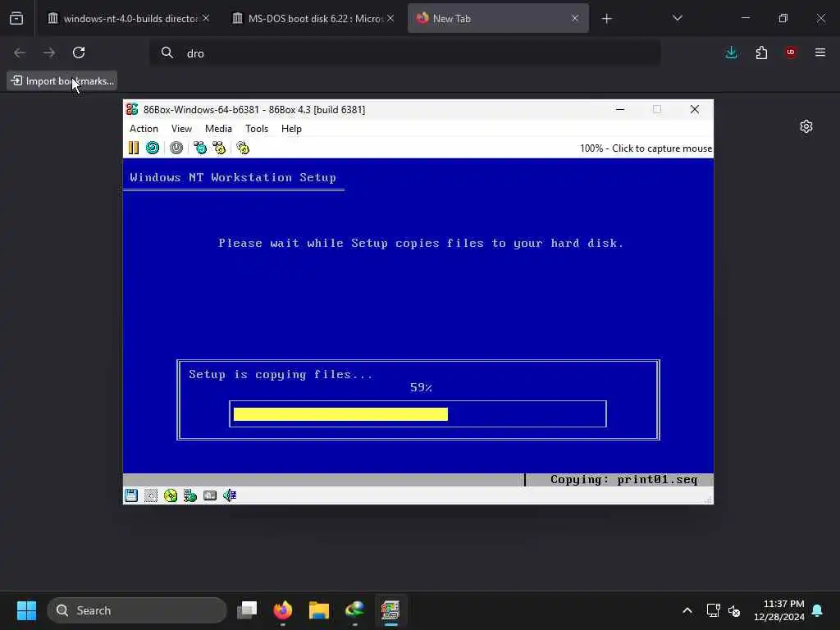Click the 86Box title bar logo
Image resolution: width=840 pixels, height=630 pixels.
(132, 109)
